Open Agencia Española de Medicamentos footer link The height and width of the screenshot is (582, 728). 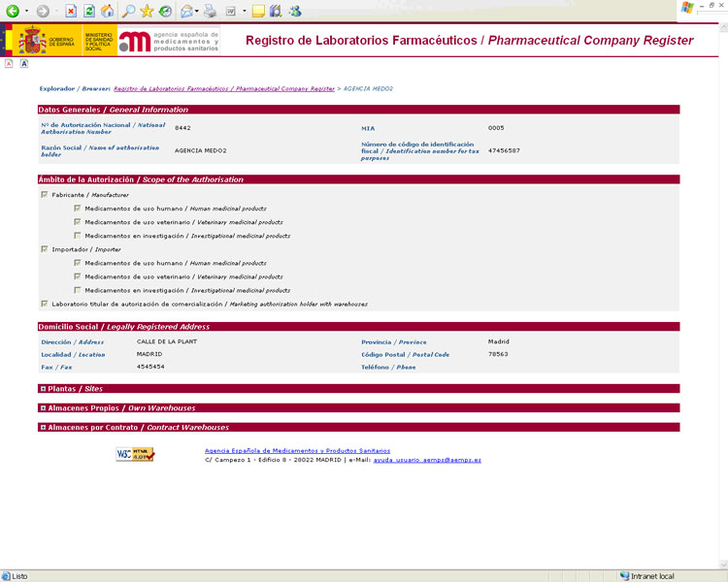[297, 451]
